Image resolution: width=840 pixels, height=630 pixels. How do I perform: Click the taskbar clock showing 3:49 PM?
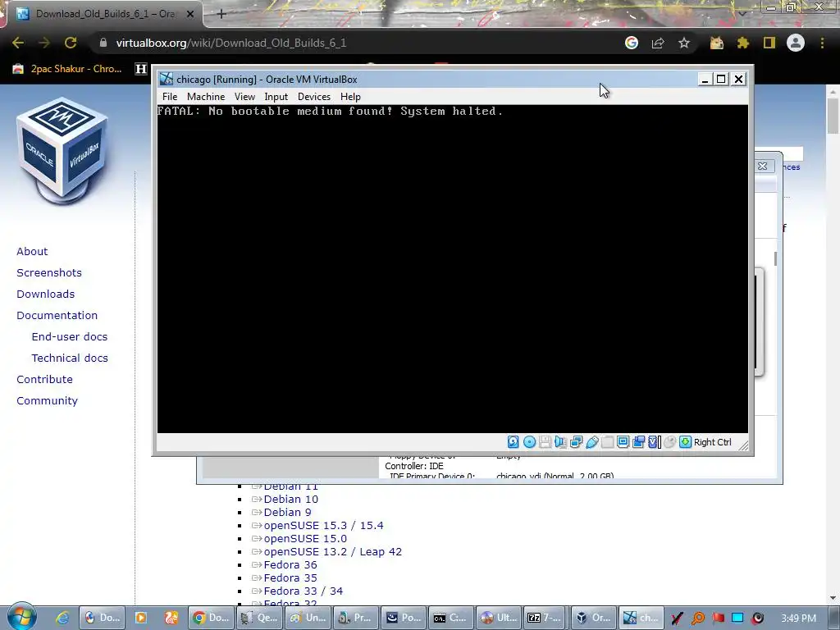coord(798,619)
